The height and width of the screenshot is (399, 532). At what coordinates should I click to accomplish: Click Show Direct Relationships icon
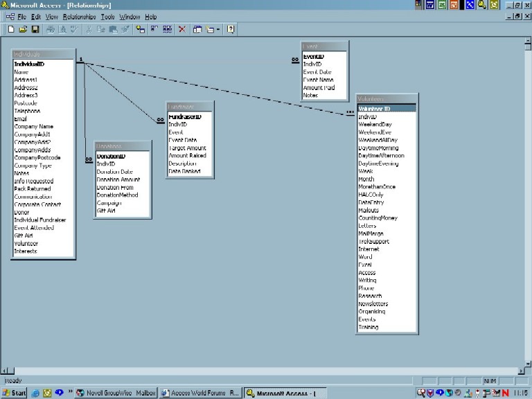154,29
